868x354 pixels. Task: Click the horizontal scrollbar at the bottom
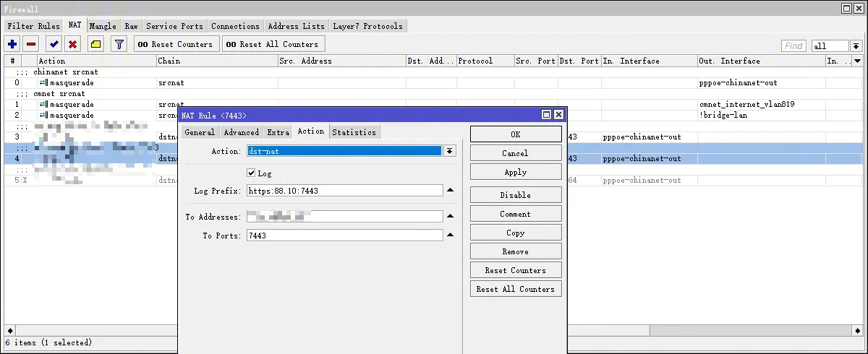(x=434, y=331)
